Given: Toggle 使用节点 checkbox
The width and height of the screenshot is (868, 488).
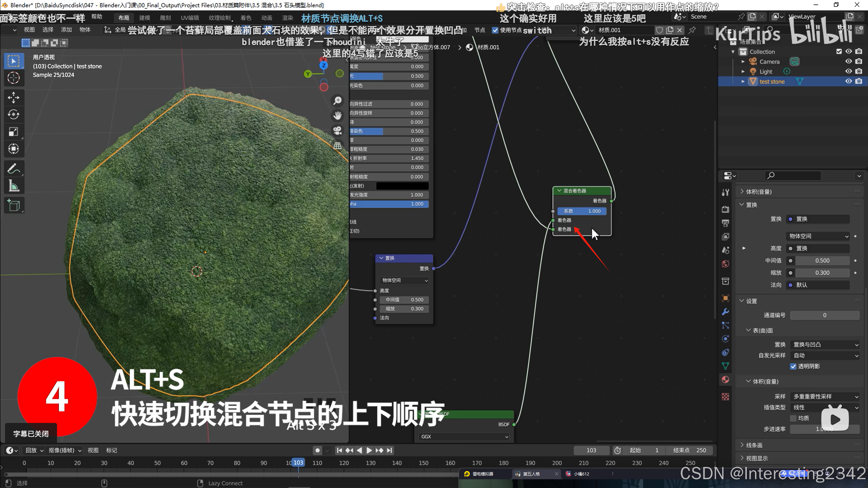Looking at the screenshot, I should (495, 30).
